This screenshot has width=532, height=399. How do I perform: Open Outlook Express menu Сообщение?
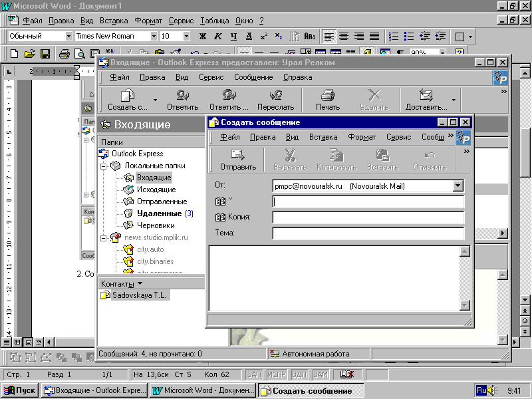coord(253,77)
